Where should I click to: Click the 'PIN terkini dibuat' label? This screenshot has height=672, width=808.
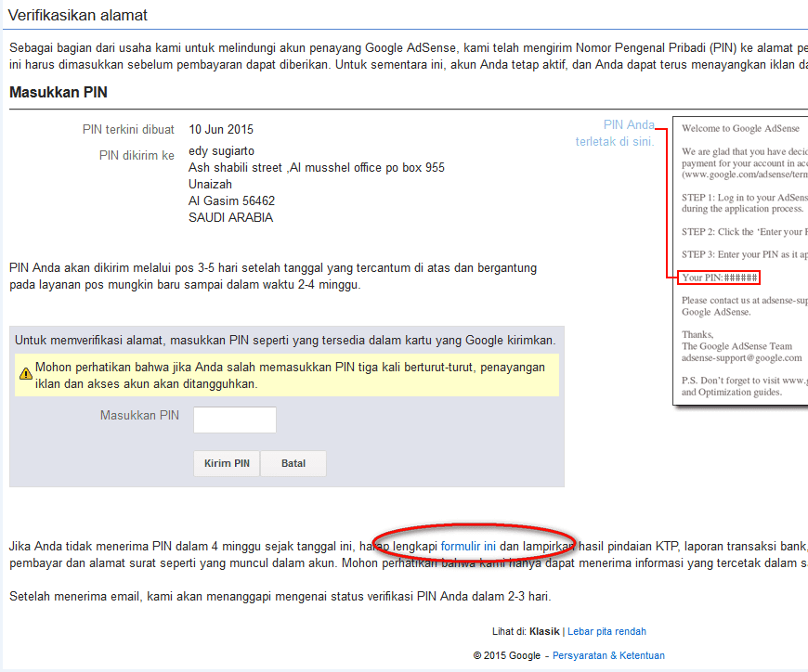[x=128, y=129]
